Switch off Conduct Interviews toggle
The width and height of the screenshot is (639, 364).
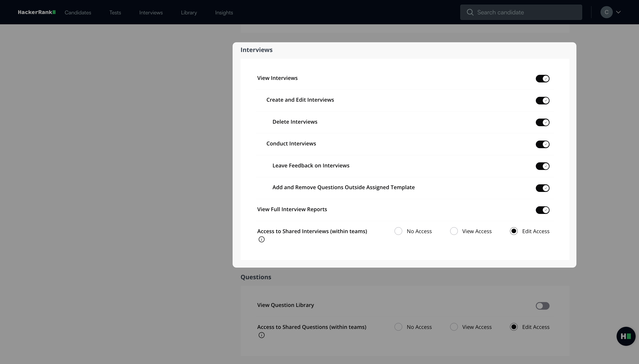542,144
